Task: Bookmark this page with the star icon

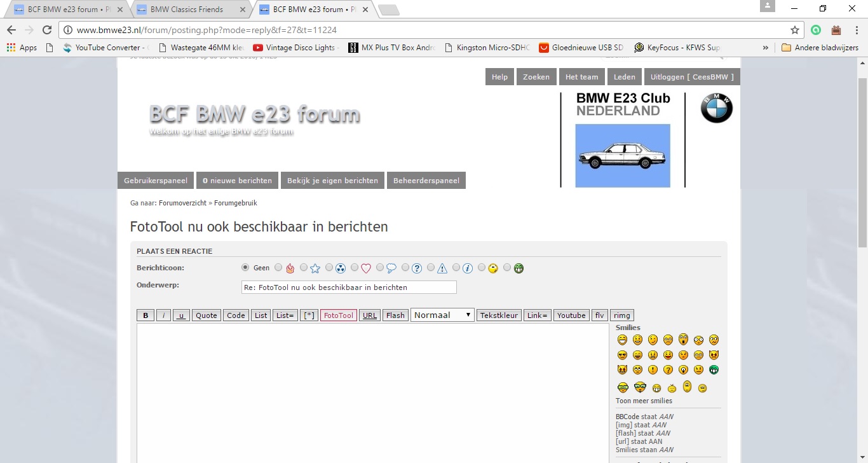Action: tap(794, 30)
